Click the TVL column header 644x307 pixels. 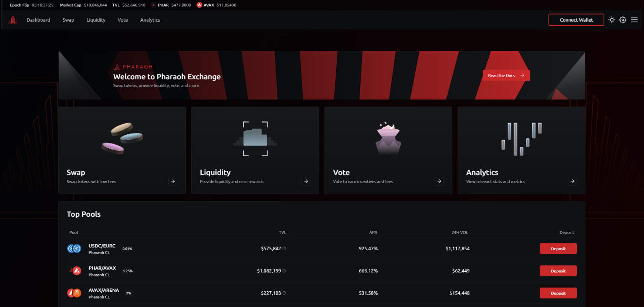pos(283,233)
